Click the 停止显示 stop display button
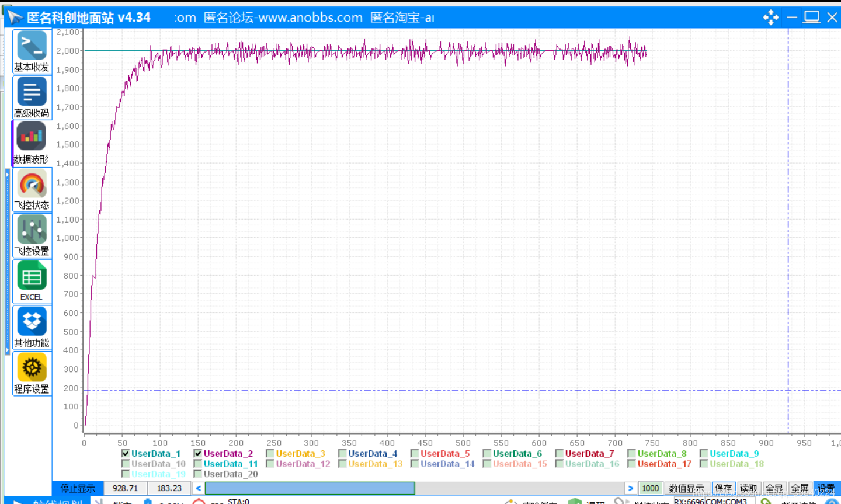Screen dimensions: 841x504 78,488
